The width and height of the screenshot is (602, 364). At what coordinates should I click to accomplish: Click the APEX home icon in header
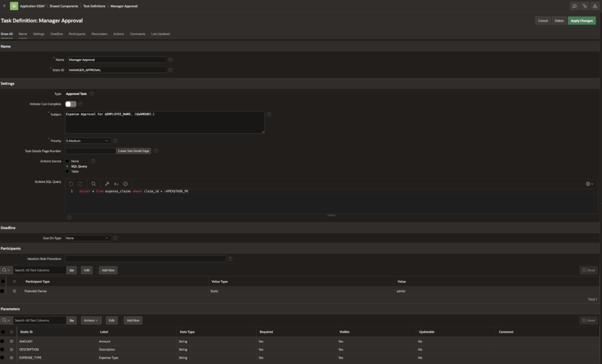pyautogui.click(x=14, y=6)
